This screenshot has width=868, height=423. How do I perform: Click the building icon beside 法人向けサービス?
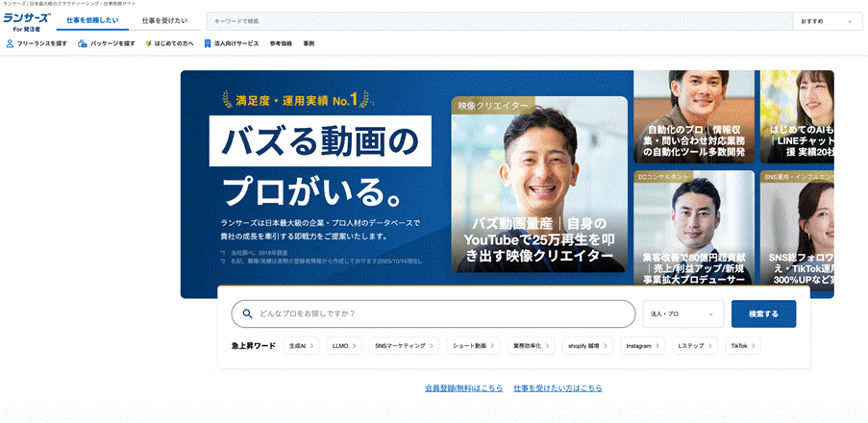(x=208, y=43)
